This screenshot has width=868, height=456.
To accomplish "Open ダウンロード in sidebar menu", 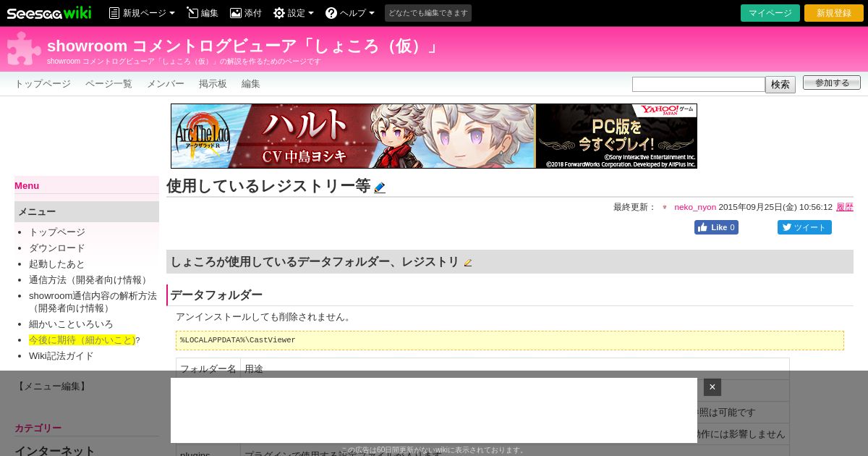I will pos(57,248).
